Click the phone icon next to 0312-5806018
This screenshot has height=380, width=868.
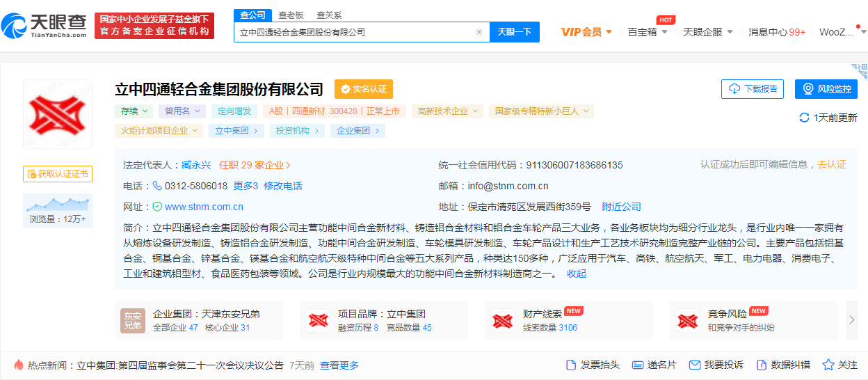point(157,186)
